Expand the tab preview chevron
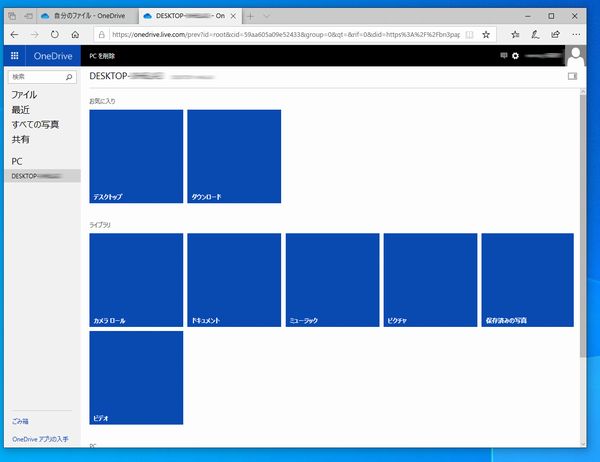This screenshot has height=462, width=600. click(x=267, y=16)
